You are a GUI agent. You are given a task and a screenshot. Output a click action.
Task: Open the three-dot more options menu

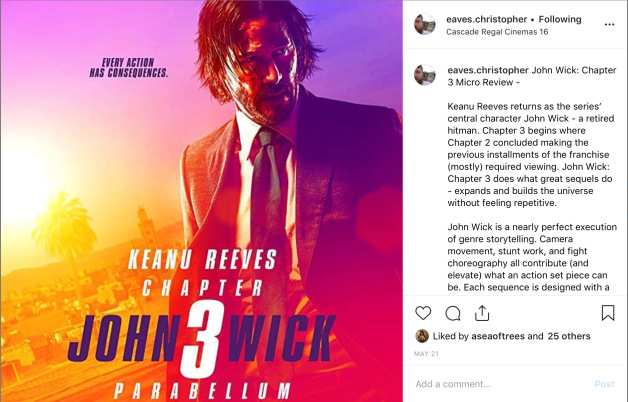coord(609,24)
